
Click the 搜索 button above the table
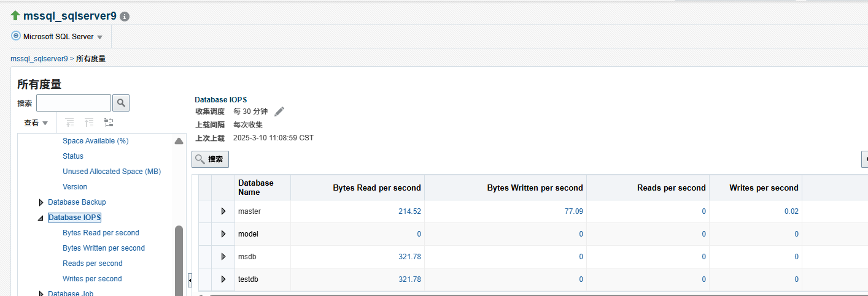tap(210, 159)
